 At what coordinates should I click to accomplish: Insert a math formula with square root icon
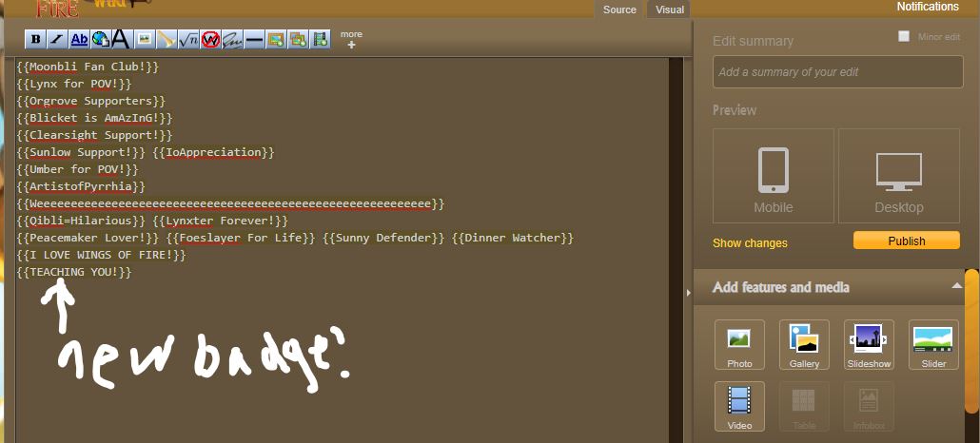(188, 39)
